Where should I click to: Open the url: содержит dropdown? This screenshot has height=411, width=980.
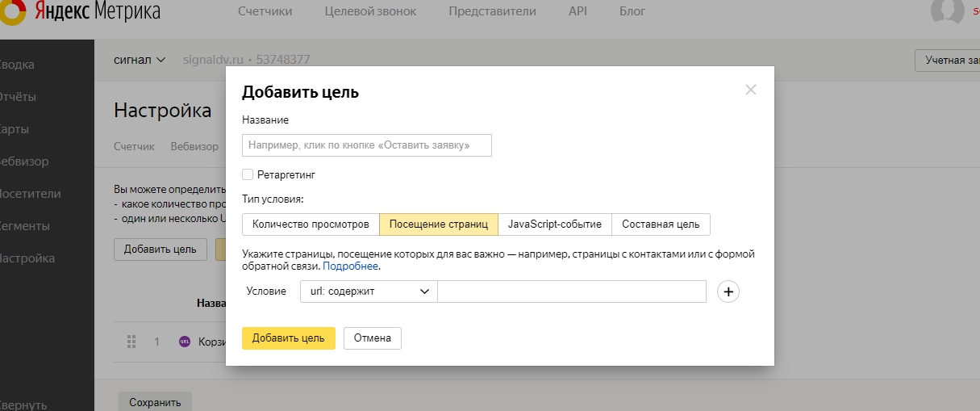[x=369, y=291]
